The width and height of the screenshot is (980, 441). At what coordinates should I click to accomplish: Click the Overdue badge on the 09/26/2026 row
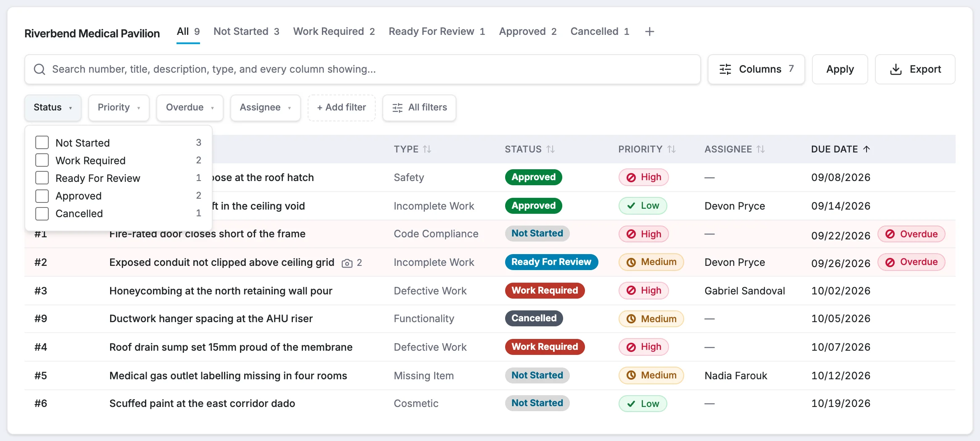click(911, 262)
